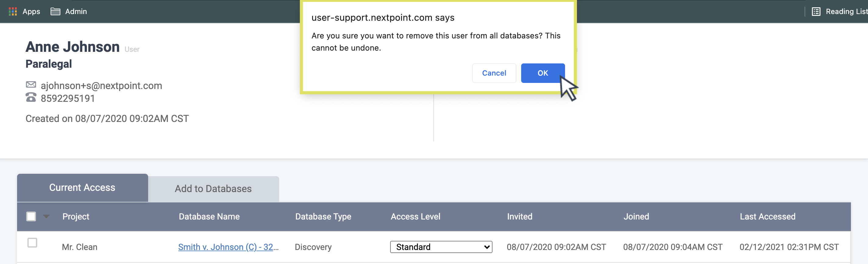Screen dimensions: 868x264
Task: Click the Invited date 08/07/2020 09:02AM CST
Action: pos(556,247)
